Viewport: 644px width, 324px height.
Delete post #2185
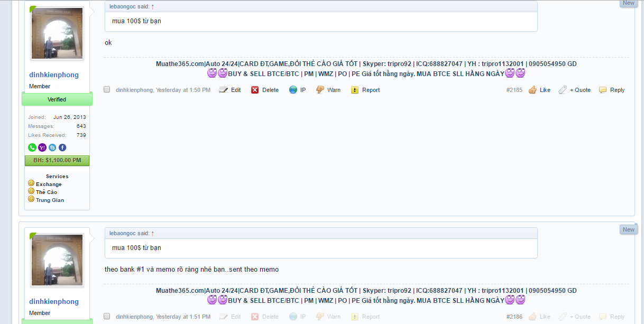pos(265,90)
